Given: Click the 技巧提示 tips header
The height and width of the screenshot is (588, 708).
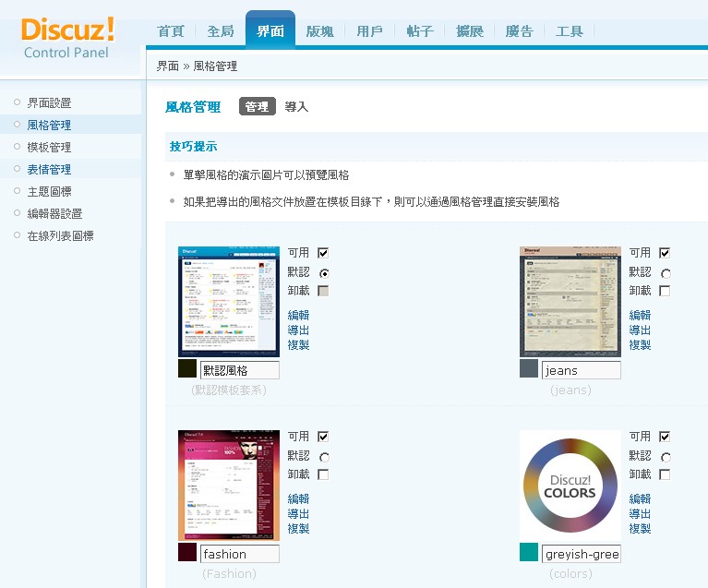Looking at the screenshot, I should coord(193,147).
